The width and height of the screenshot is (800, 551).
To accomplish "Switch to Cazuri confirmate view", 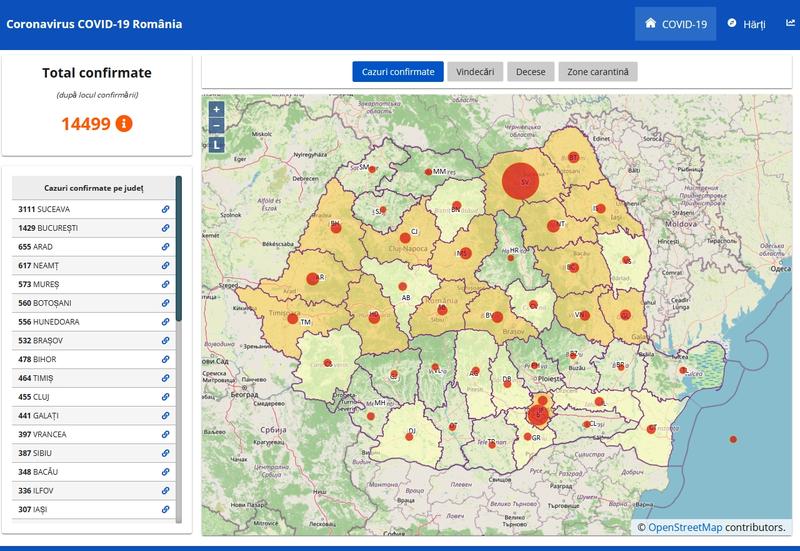I will coord(397,72).
